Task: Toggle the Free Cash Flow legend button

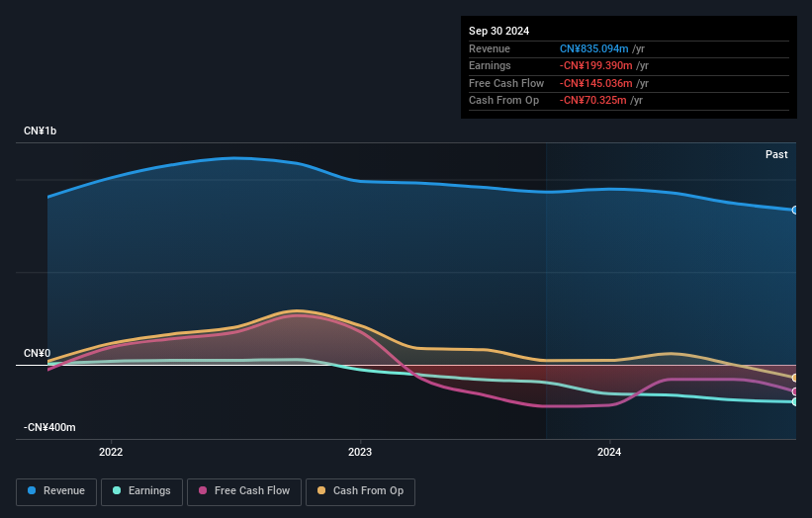Action: [x=244, y=491]
